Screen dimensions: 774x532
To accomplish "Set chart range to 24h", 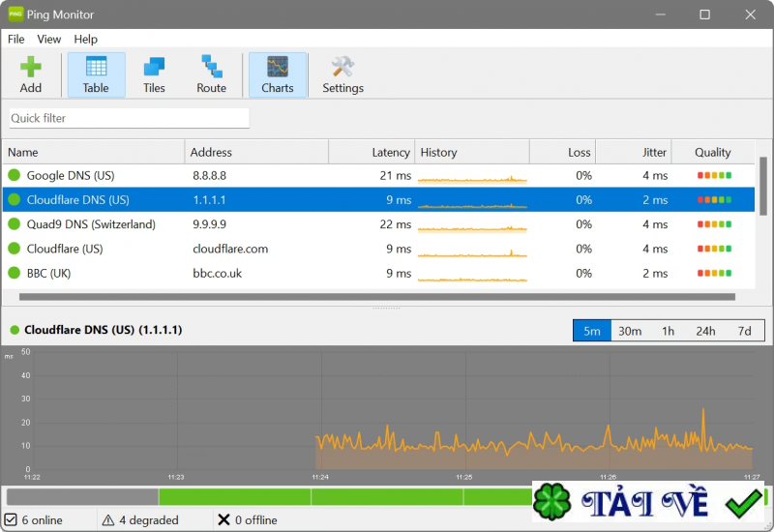I will [705, 331].
